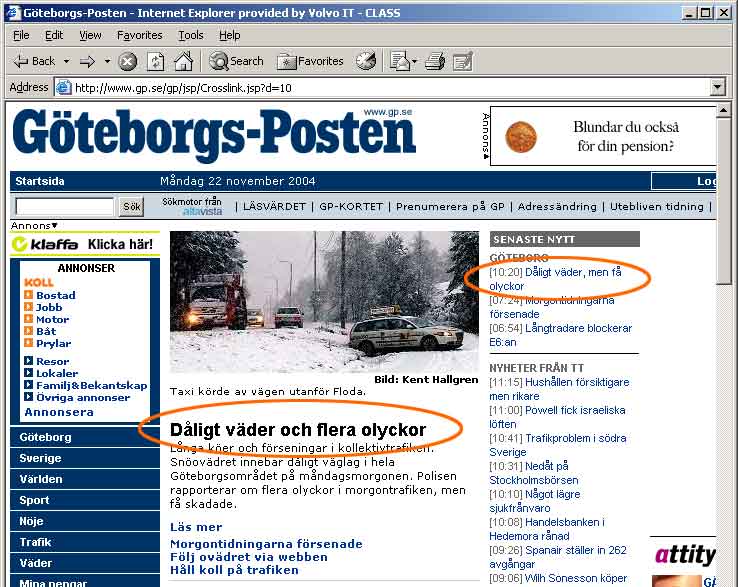Click the Forward arrow toolbar button

(x=88, y=61)
